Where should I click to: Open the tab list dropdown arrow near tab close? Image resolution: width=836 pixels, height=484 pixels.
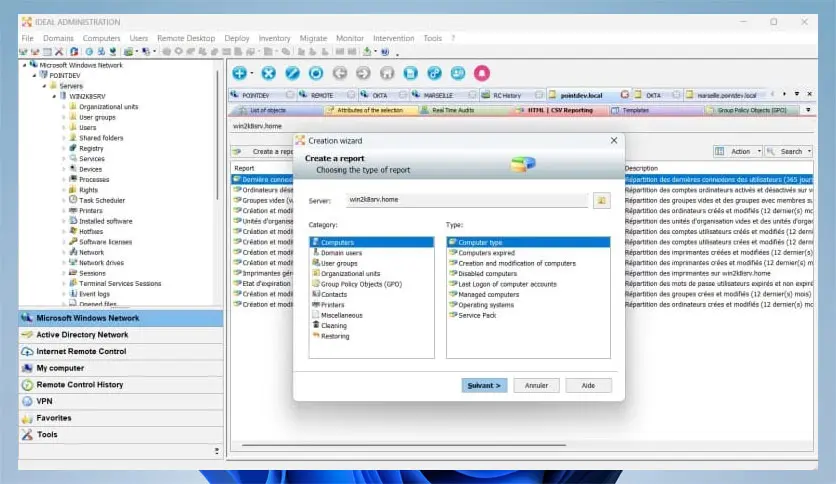[x=797, y=94]
